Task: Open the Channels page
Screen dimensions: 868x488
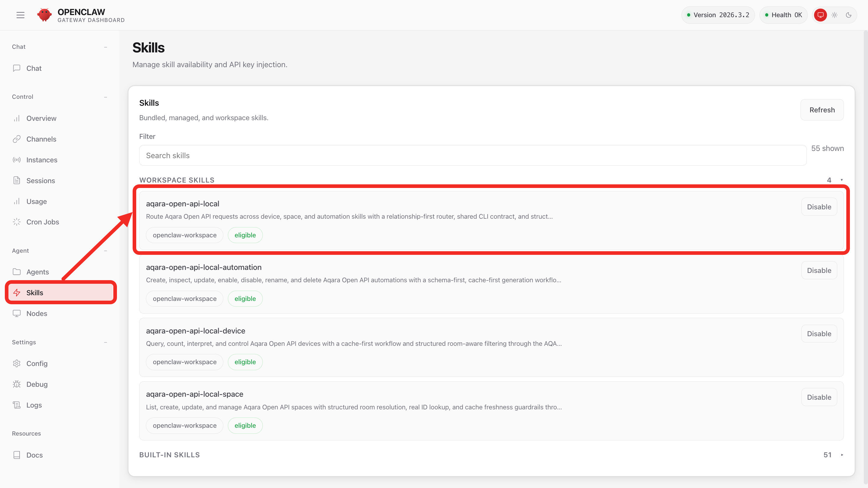Action: [x=61, y=139]
